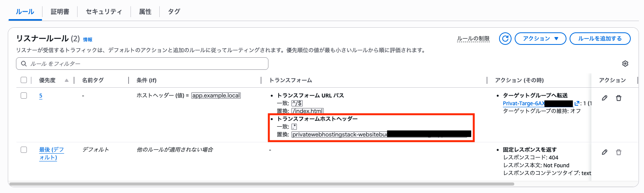This screenshot has width=644, height=193.
Task: Click the /index.html replacement value
Action: 308,111
